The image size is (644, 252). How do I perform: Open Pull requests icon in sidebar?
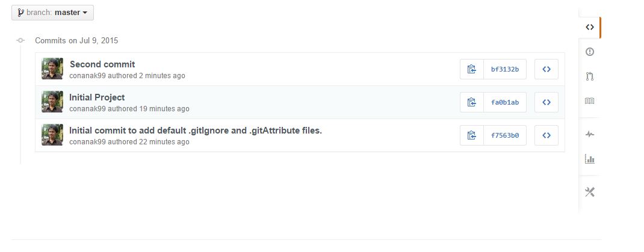589,76
